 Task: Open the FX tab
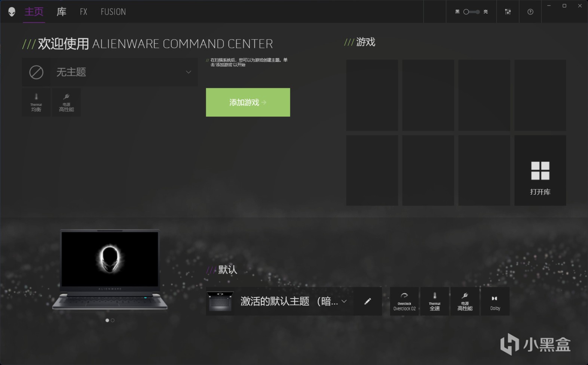click(83, 12)
